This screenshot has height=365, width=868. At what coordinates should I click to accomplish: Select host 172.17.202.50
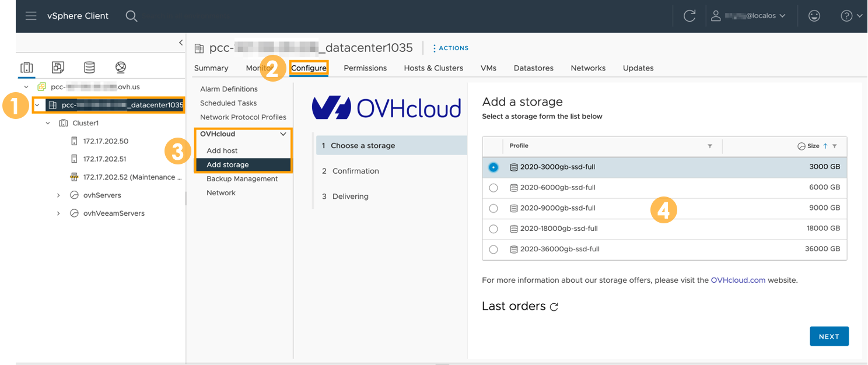[106, 141]
